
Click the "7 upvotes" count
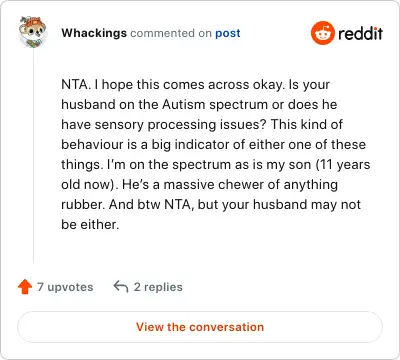(65, 287)
